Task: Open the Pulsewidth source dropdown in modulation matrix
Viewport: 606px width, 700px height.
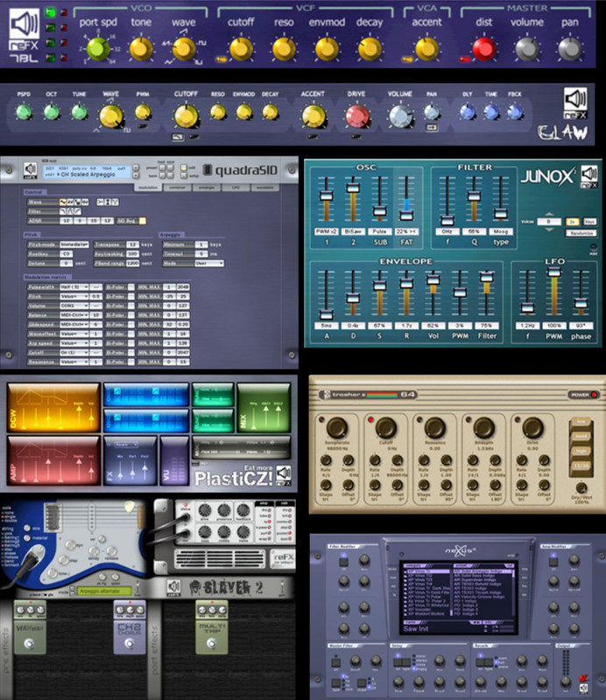Action: 74,287
